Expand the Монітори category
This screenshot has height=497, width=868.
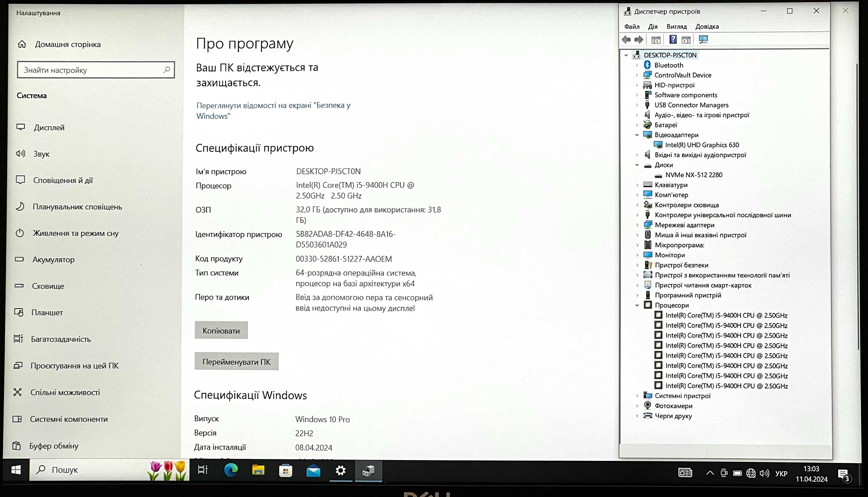pos(637,255)
